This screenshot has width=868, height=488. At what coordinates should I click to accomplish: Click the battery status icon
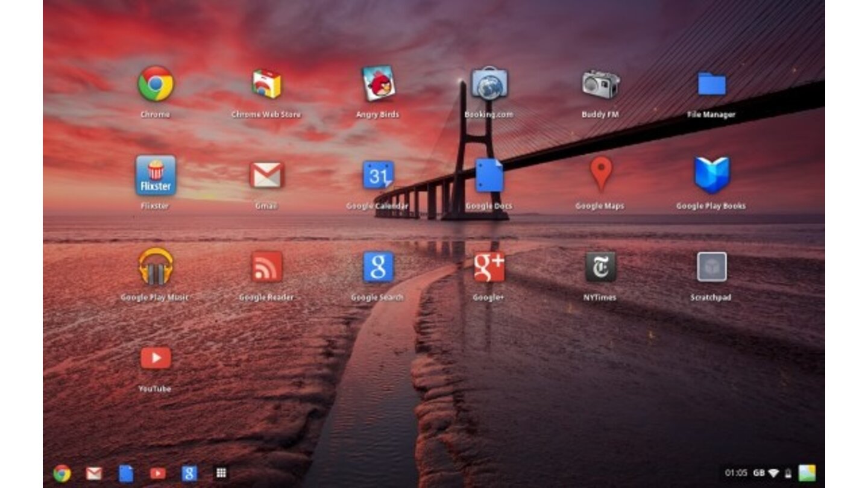pyautogui.click(x=788, y=473)
